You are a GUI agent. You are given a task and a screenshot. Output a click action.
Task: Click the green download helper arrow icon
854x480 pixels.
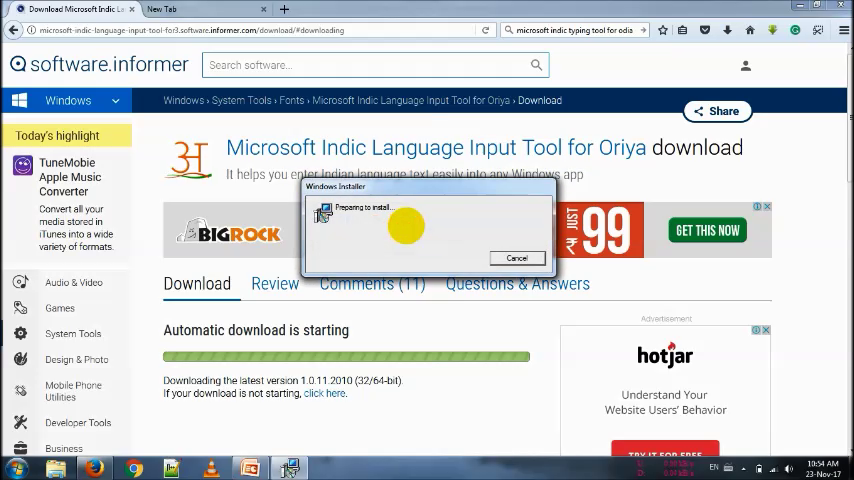[772, 31]
